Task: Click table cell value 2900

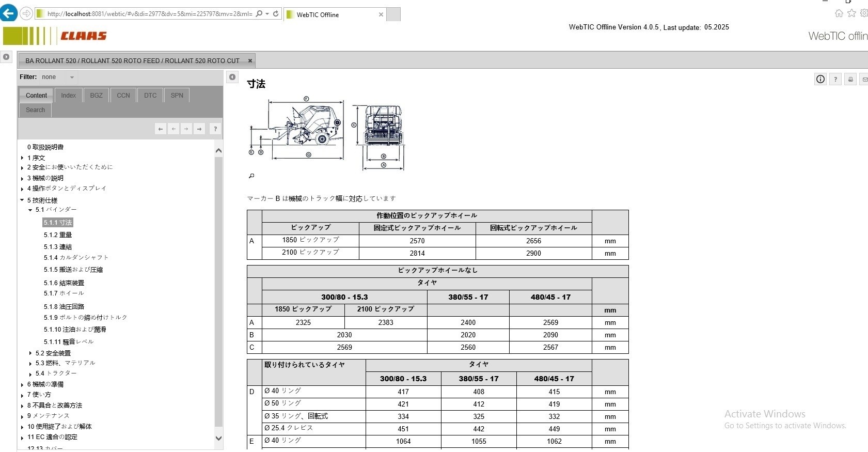Action: (x=533, y=253)
